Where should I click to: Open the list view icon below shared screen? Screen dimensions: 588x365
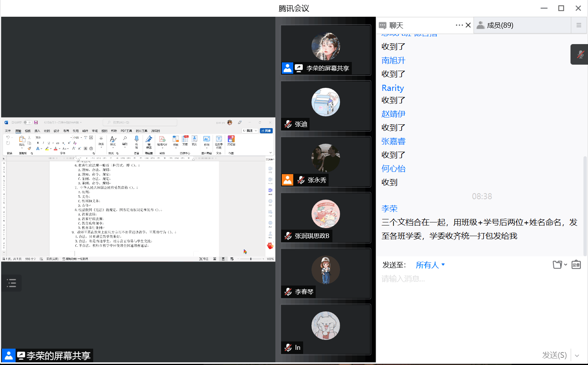(11, 283)
